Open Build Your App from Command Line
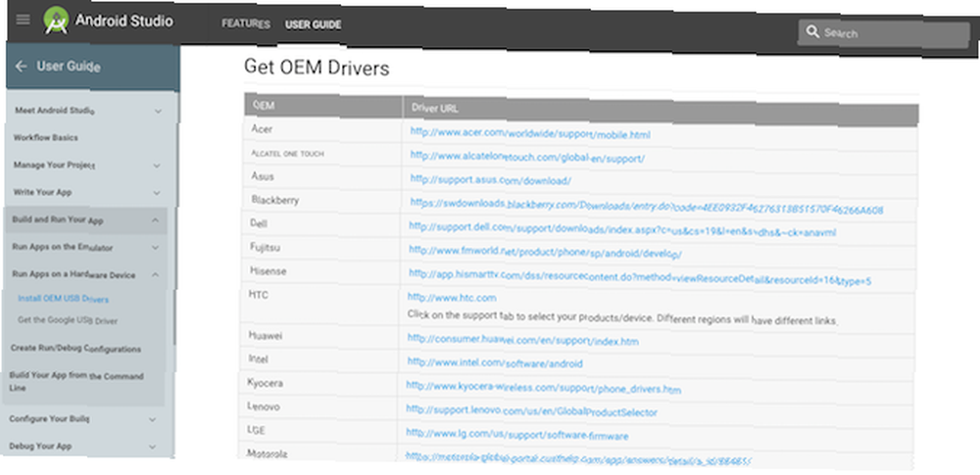 pos(76,381)
